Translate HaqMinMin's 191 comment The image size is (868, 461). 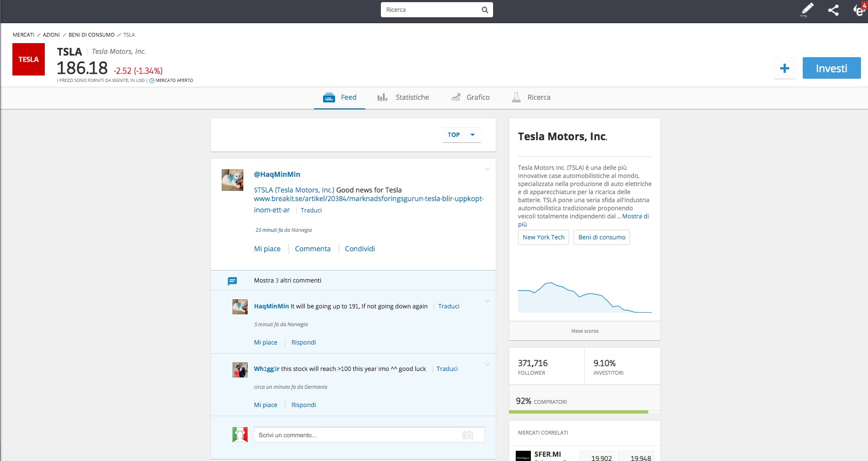(x=449, y=306)
